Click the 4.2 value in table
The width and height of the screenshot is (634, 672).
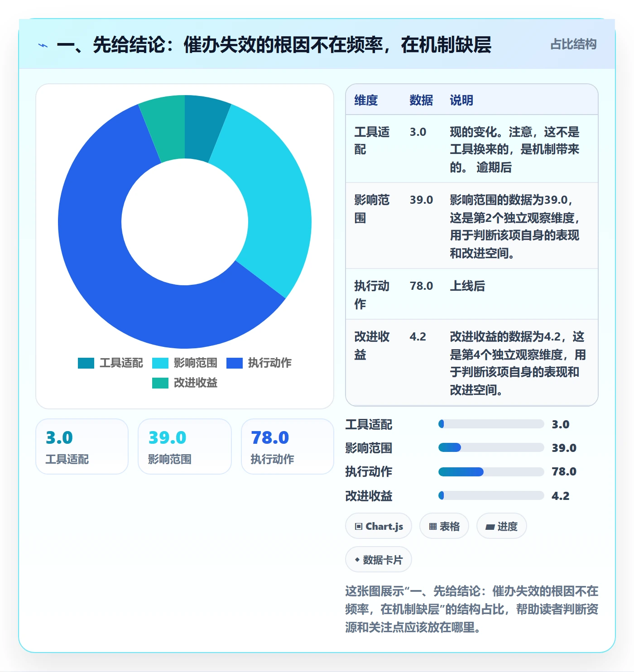[418, 336]
